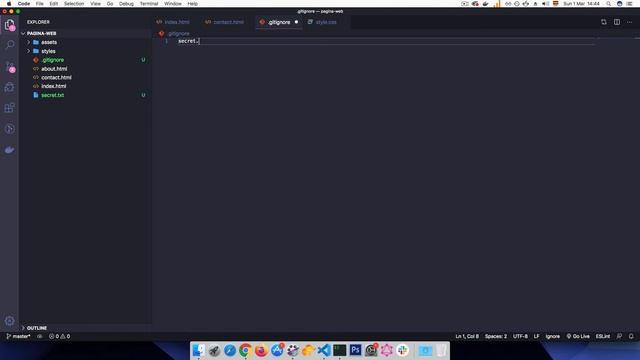This screenshot has width=640, height=360.
Task: Open the Code application menu
Action: pyautogui.click(x=24, y=4)
